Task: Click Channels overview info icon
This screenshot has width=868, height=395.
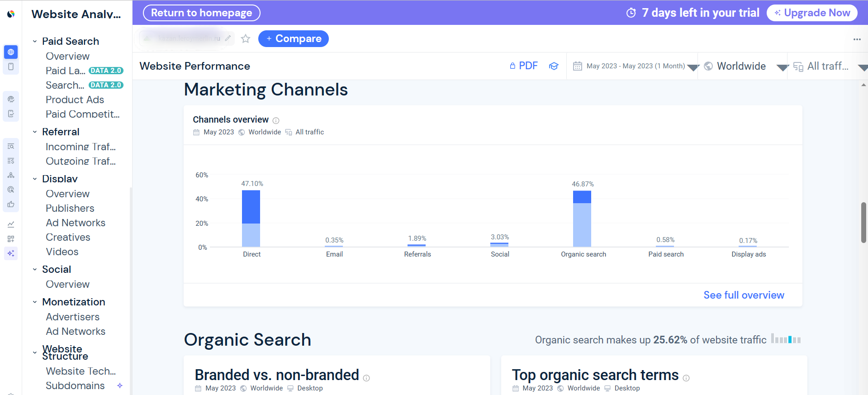Action: click(276, 120)
